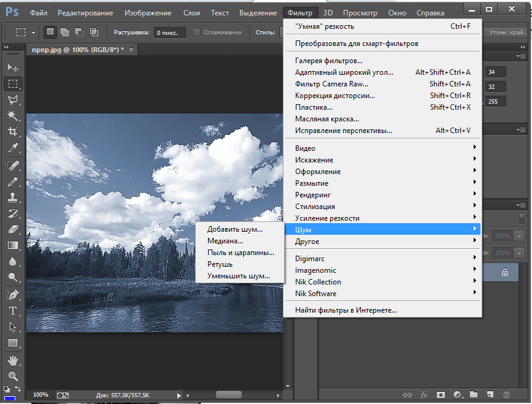The height and width of the screenshot is (404, 532).
Task: Enable the Сглаживание checkbox
Action: tap(196, 32)
